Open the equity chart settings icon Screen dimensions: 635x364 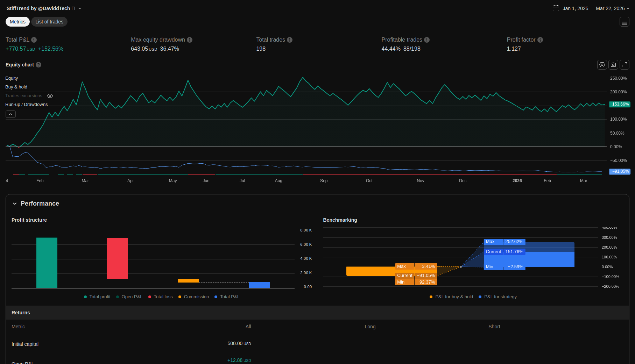pyautogui.click(x=602, y=65)
